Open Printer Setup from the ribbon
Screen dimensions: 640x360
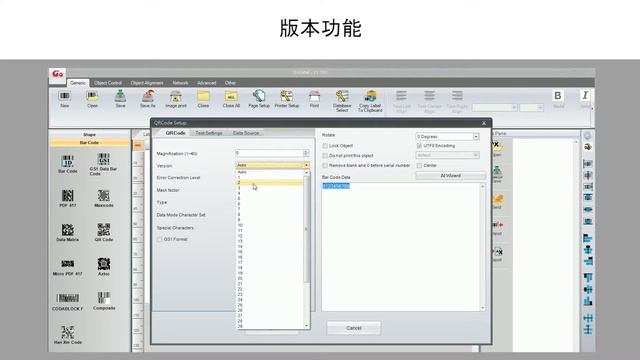tap(287, 99)
